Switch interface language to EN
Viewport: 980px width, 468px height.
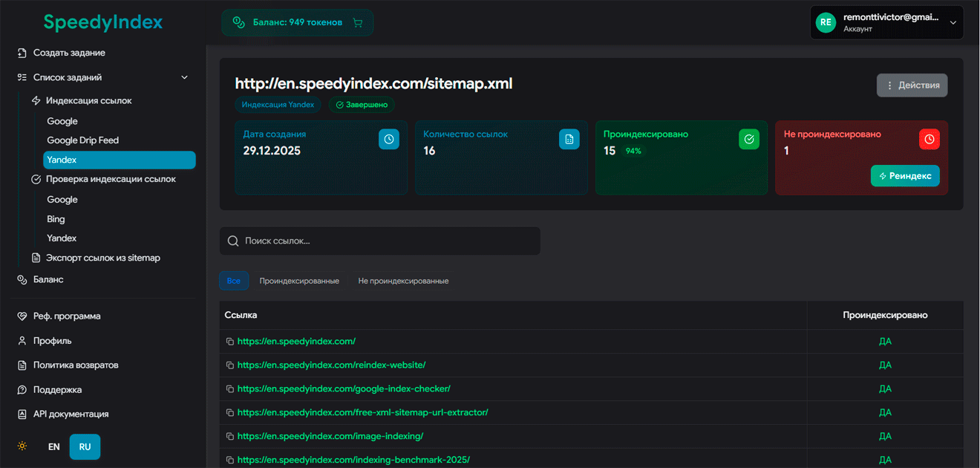point(54,447)
